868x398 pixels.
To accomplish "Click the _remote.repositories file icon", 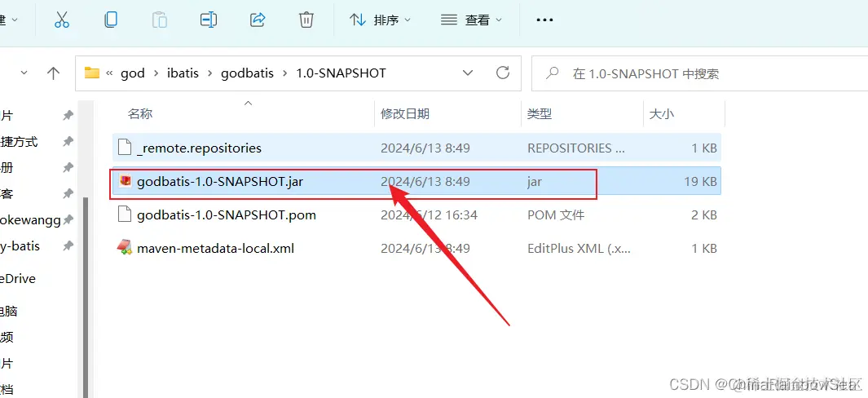I will click(126, 148).
